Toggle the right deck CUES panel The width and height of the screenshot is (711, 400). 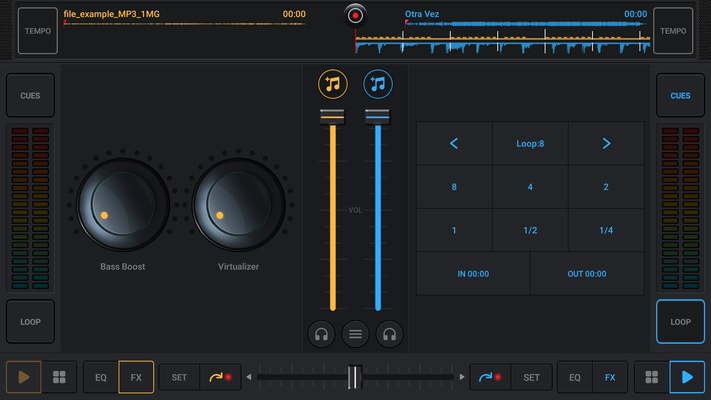click(680, 95)
